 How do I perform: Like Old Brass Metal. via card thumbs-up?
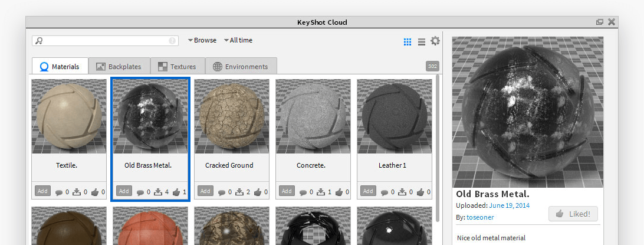(176, 191)
